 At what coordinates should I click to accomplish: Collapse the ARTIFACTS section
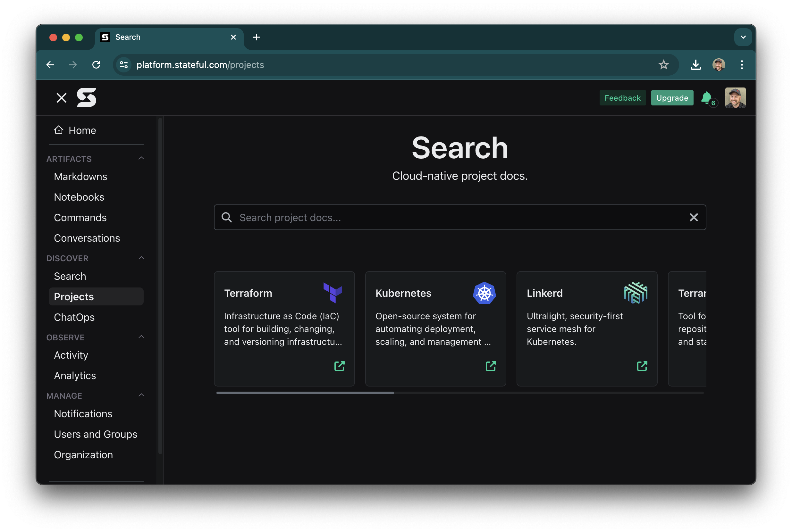(x=141, y=158)
